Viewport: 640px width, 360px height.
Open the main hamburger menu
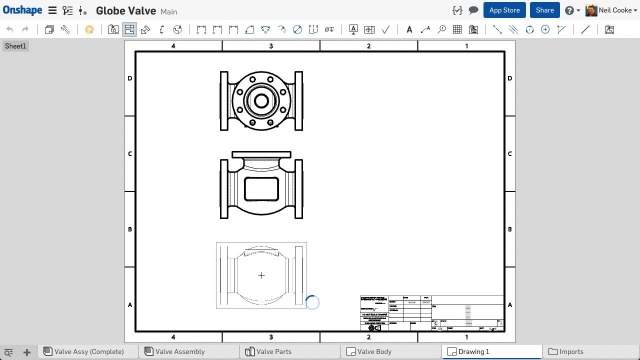point(52,10)
